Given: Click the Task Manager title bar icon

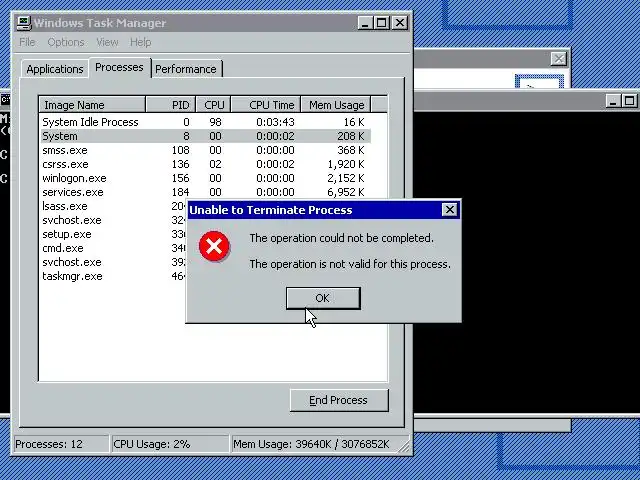Looking at the screenshot, I should (24, 23).
